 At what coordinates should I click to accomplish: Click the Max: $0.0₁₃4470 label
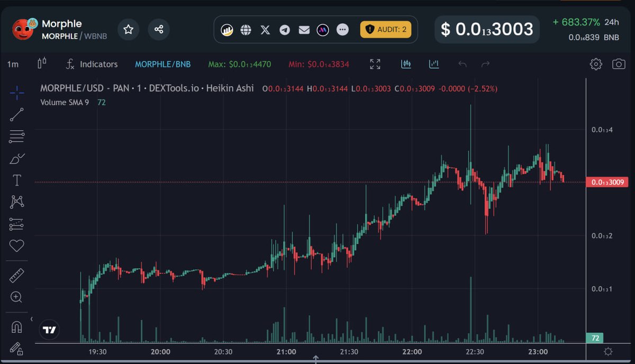[240, 64]
